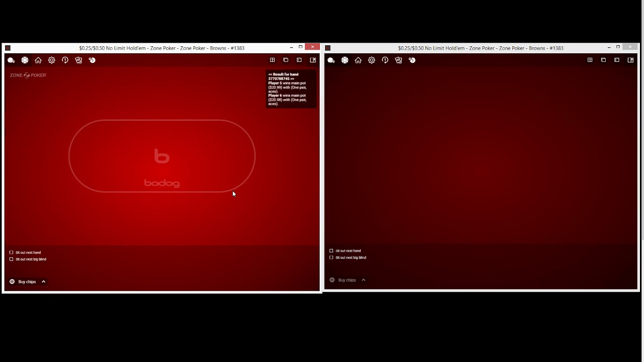644x362 pixels.
Task: Click Buy chips in left window
Action: (x=23, y=282)
